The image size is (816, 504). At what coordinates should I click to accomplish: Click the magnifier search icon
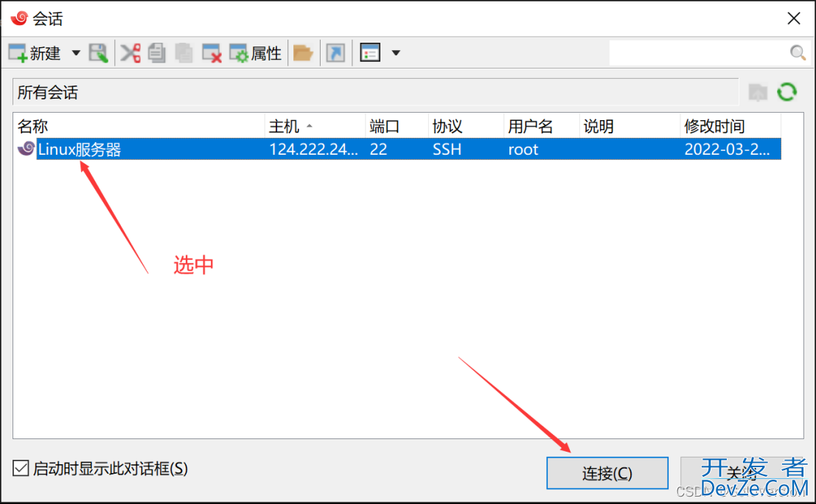coord(798,52)
